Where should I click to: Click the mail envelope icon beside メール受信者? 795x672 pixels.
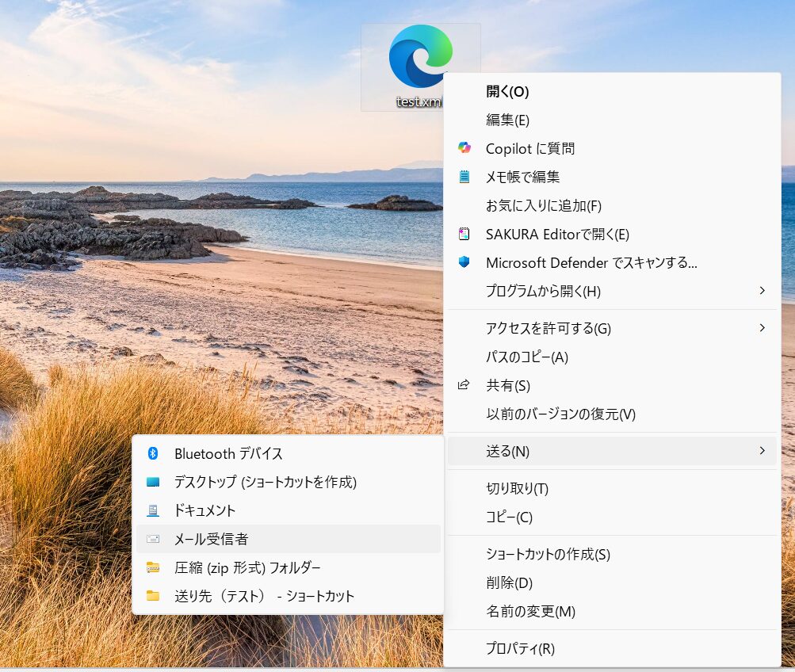pyautogui.click(x=153, y=539)
